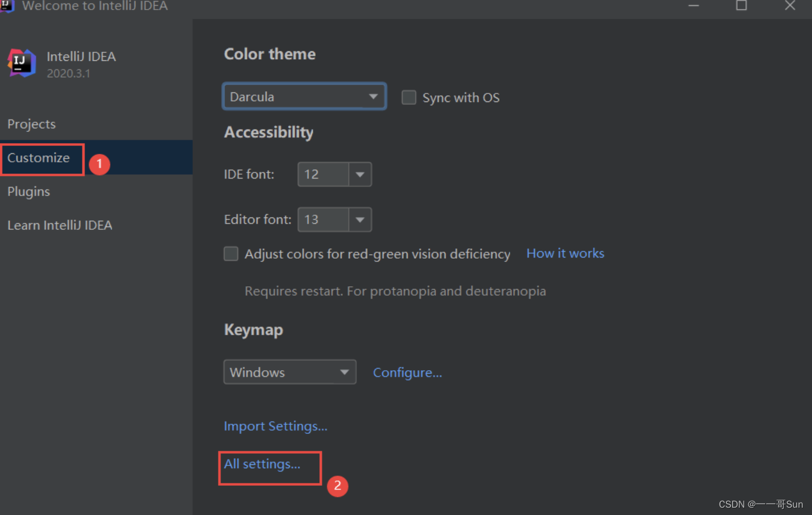Click the IntelliJ IDEA logo icon
The height and width of the screenshot is (515, 812).
pos(22,63)
